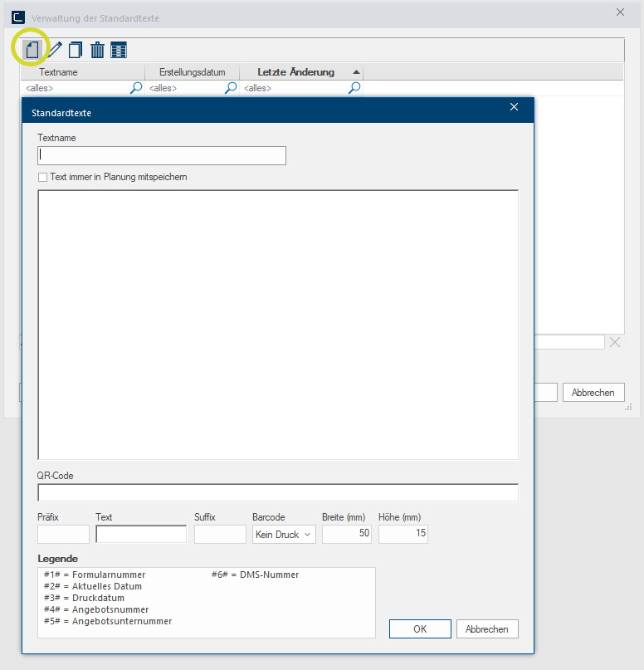
Task: Click the Erstellungsdatum column header
Action: (192, 72)
